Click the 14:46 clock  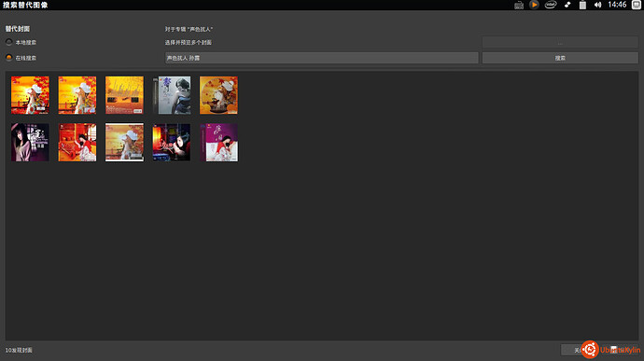617,5
